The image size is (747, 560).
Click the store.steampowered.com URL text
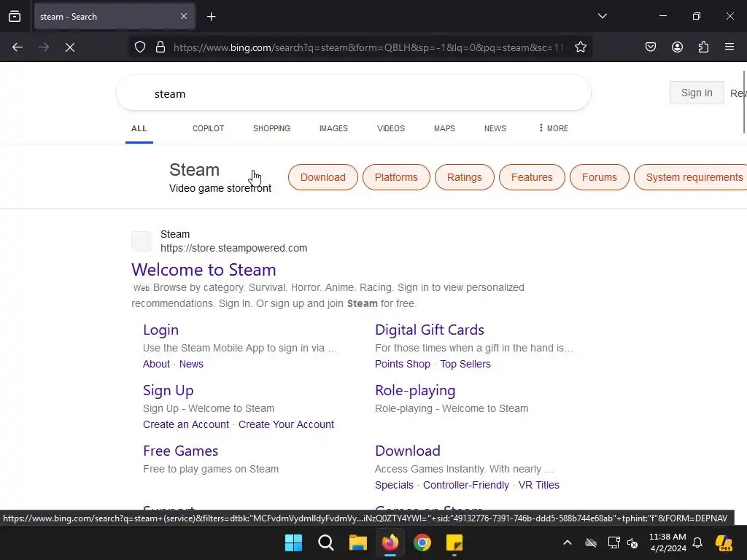[234, 248]
